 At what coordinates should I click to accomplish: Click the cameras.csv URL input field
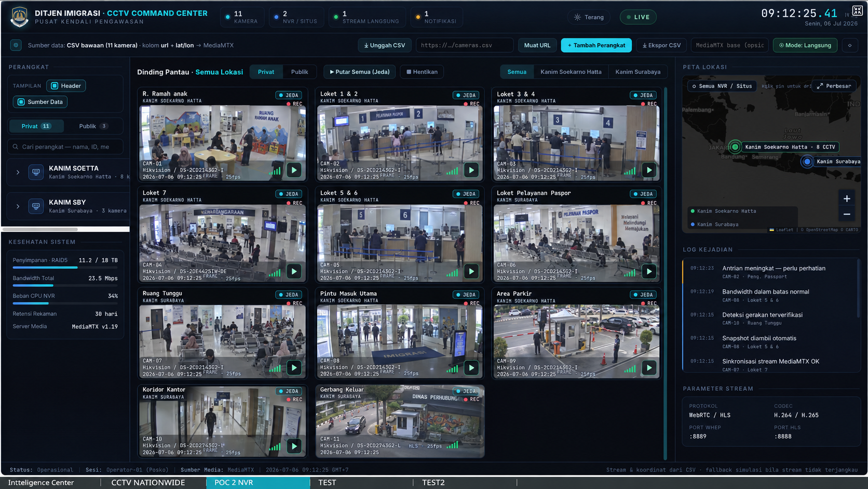pos(465,45)
